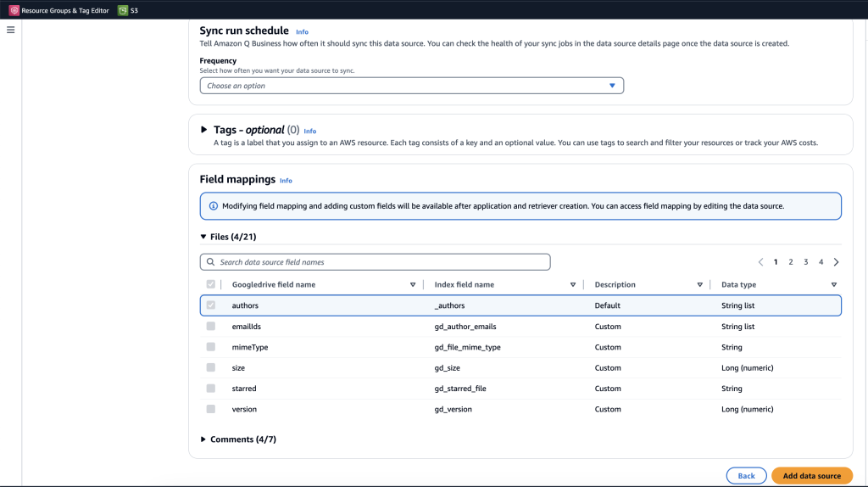The image size is (868, 487).
Task: Select the gd_version index field cell
Action: coord(453,410)
